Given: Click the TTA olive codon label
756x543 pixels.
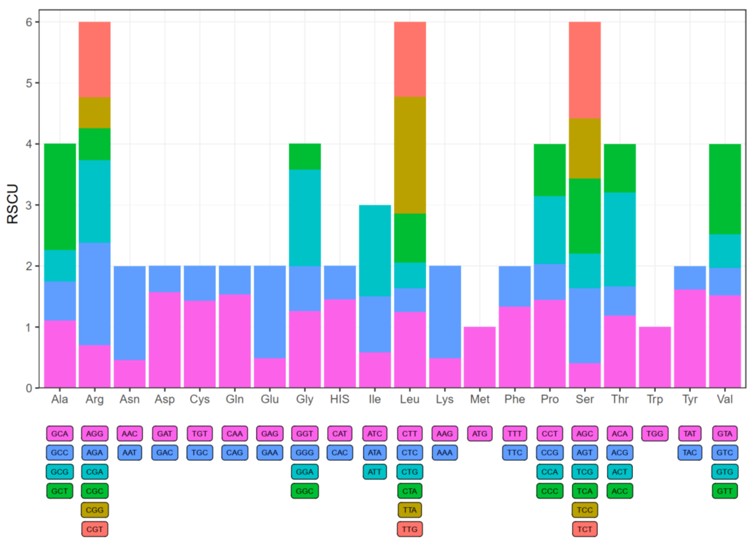Looking at the screenshot, I should click(410, 510).
